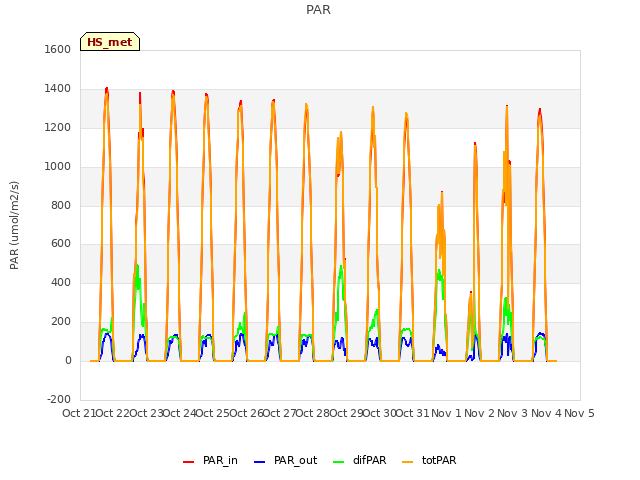Screen dimensions: 640x480
Task: Click the 1400 y-axis tick label
Action: click(58, 89)
